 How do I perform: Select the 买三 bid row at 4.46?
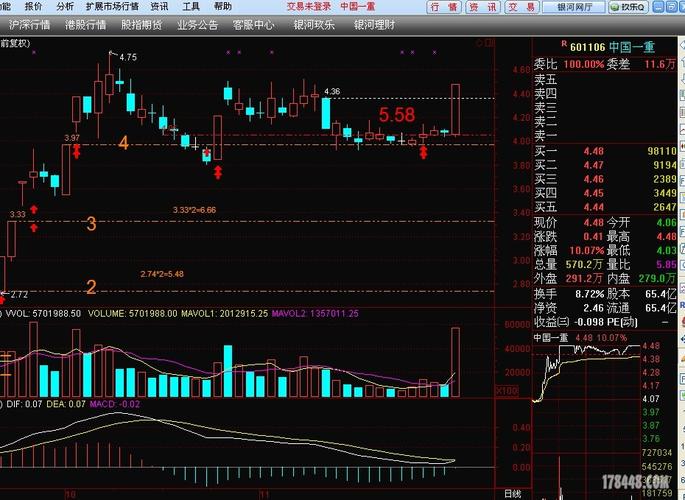[605, 179]
